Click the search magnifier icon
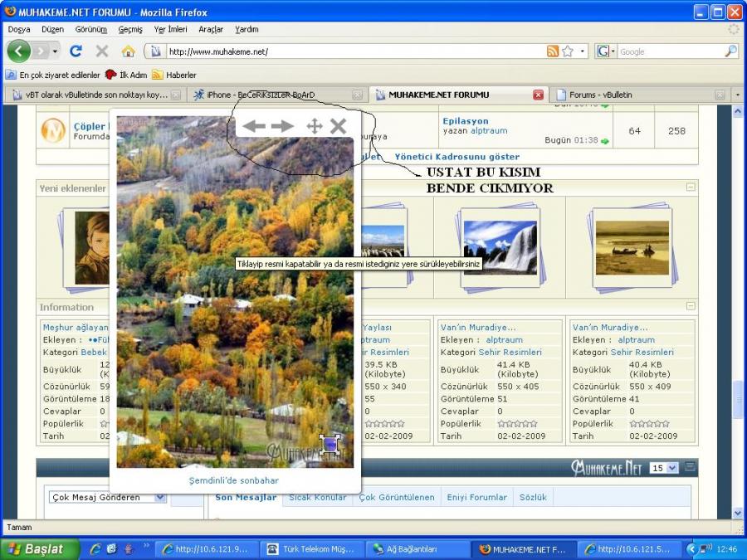 pyautogui.click(x=730, y=51)
